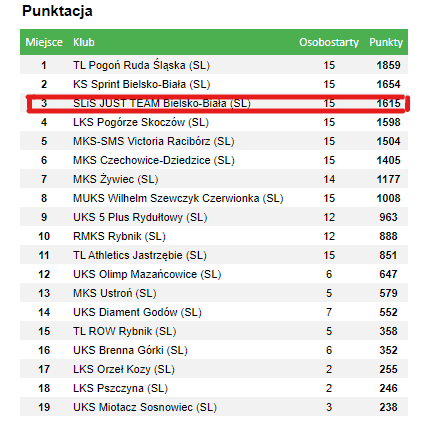This screenshot has height=437, width=437.
Task: Click the Punkty column header
Action: point(386,42)
